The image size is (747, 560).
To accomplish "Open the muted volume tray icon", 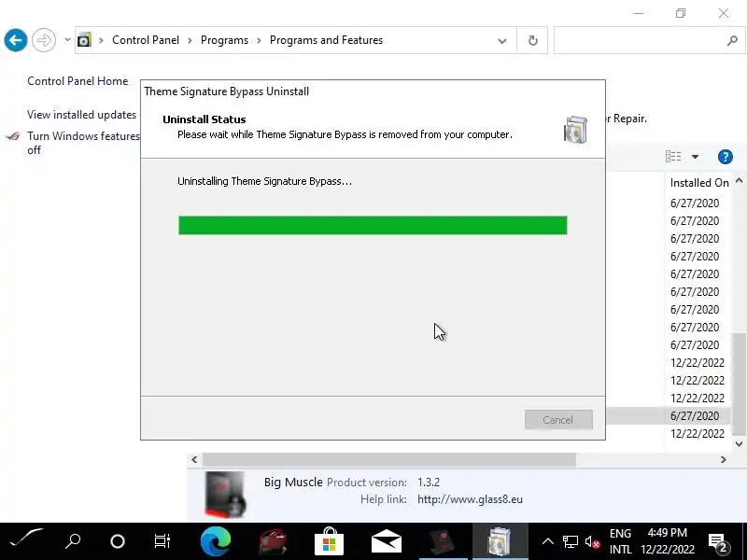I will pos(592,542).
